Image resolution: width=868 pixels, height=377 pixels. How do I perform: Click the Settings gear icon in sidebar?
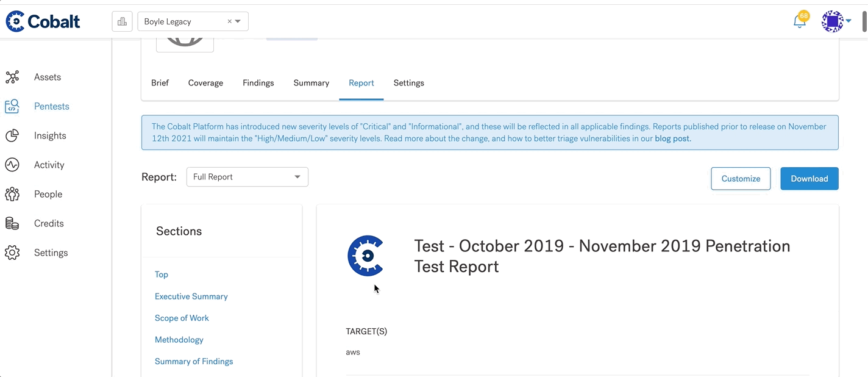(12, 253)
